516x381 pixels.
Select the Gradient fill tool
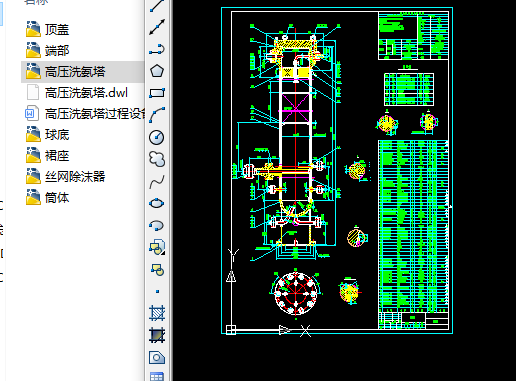tap(157, 335)
